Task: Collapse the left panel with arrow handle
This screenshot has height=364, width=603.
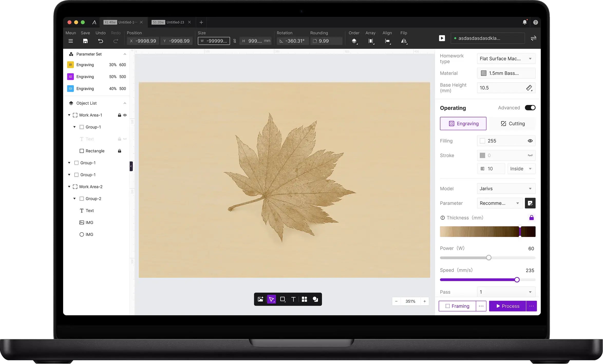Action: point(131,166)
